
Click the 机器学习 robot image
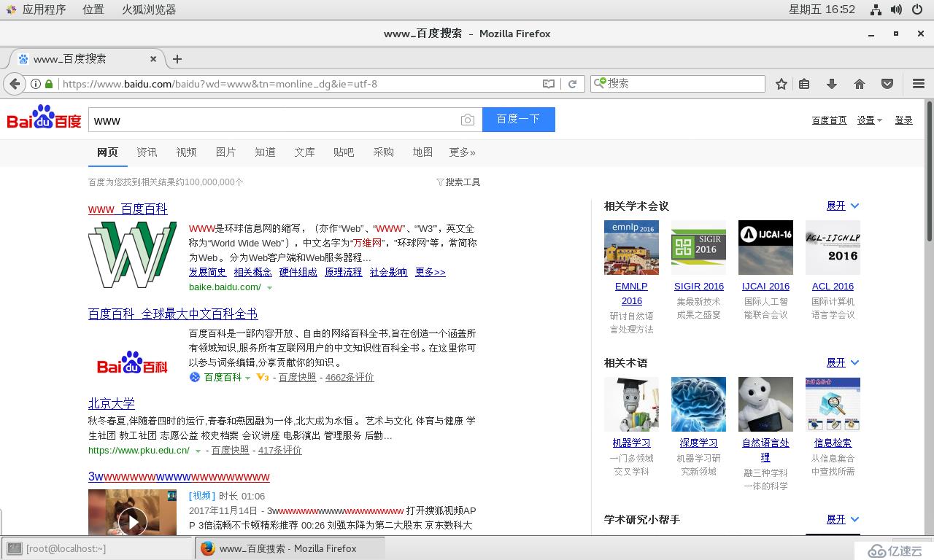pos(631,405)
